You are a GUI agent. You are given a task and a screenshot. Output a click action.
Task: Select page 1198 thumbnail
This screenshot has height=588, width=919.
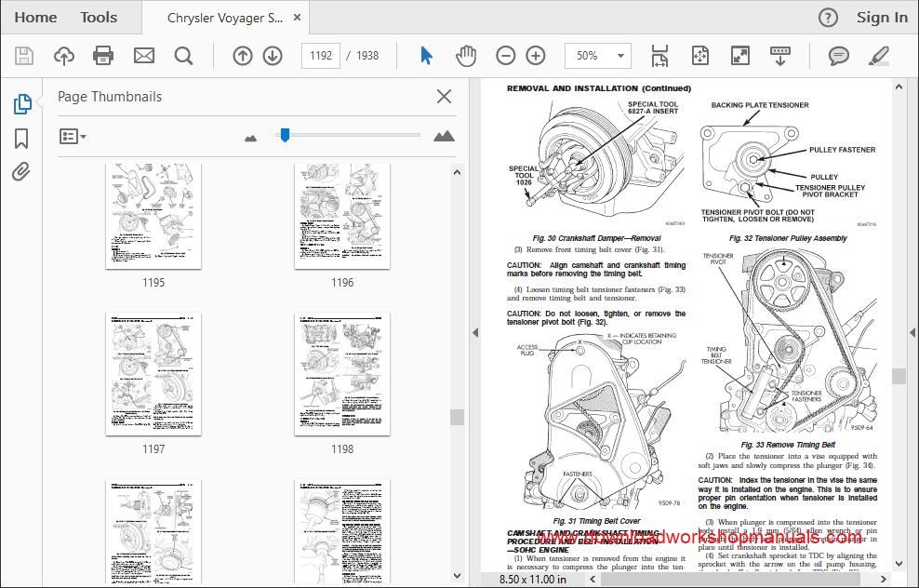click(x=342, y=374)
